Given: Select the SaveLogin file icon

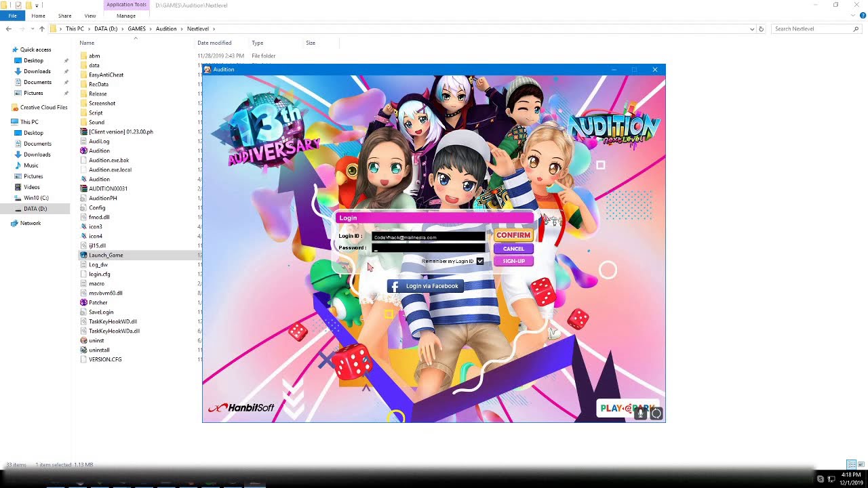Looking at the screenshot, I should pyautogui.click(x=83, y=312).
